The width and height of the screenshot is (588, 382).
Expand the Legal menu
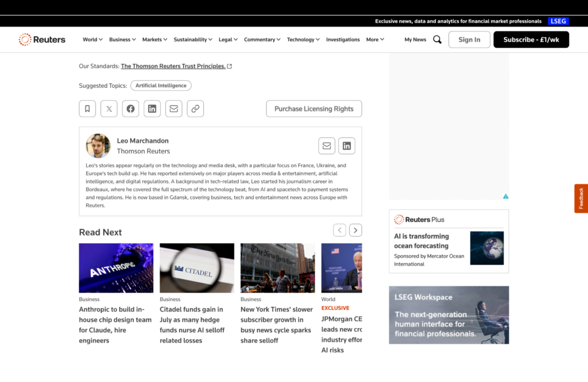(228, 40)
